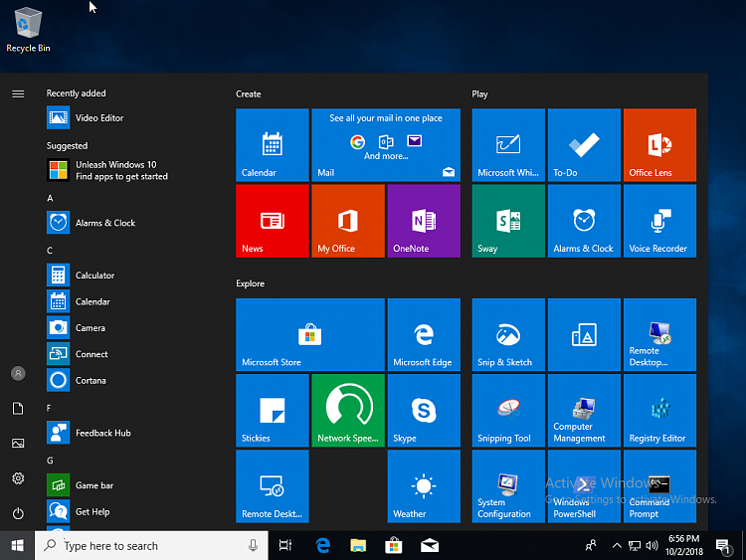
Task: Launch the Microsoft Edge tile
Action: click(424, 334)
